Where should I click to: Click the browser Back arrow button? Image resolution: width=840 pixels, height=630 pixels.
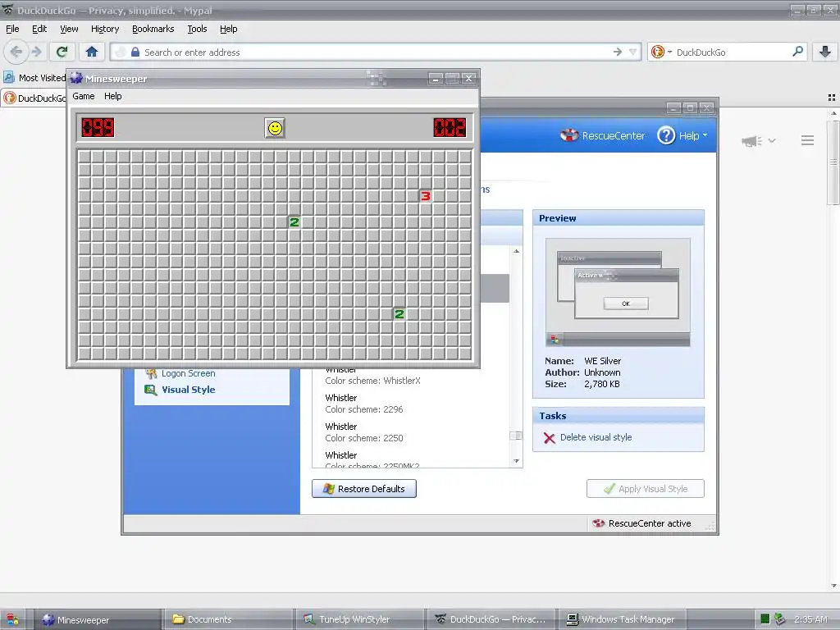[x=16, y=52]
